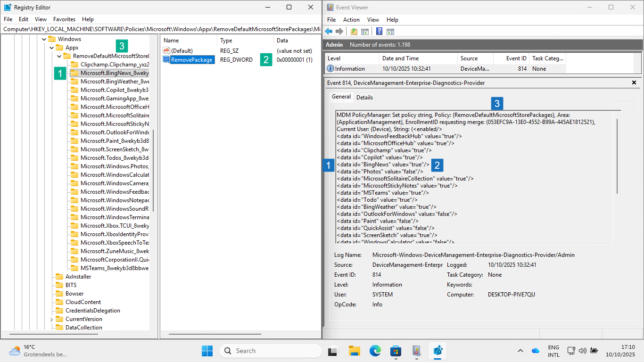The height and width of the screenshot is (362, 644).
Task: Select the Microsoft.Copilot registry key
Action: click(x=114, y=90)
